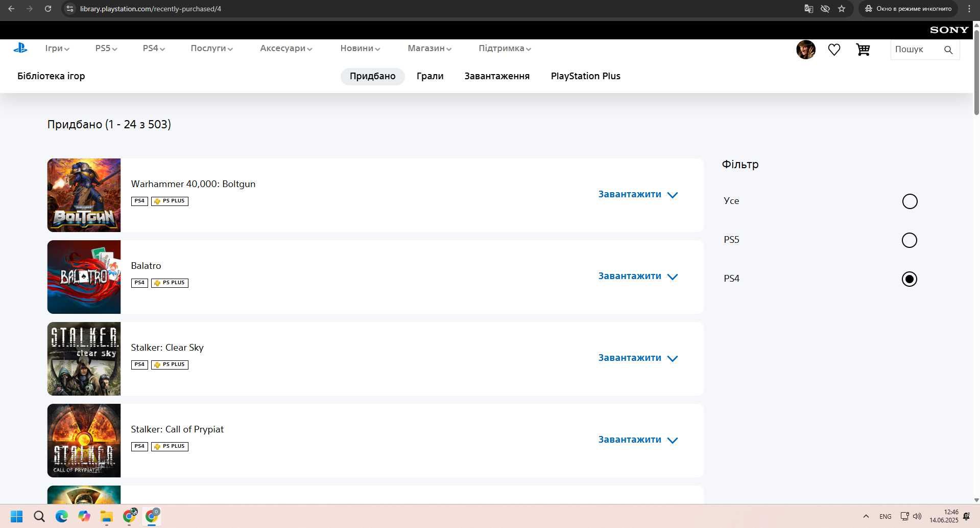
Task: Open Windows taskbar search
Action: pos(39,516)
